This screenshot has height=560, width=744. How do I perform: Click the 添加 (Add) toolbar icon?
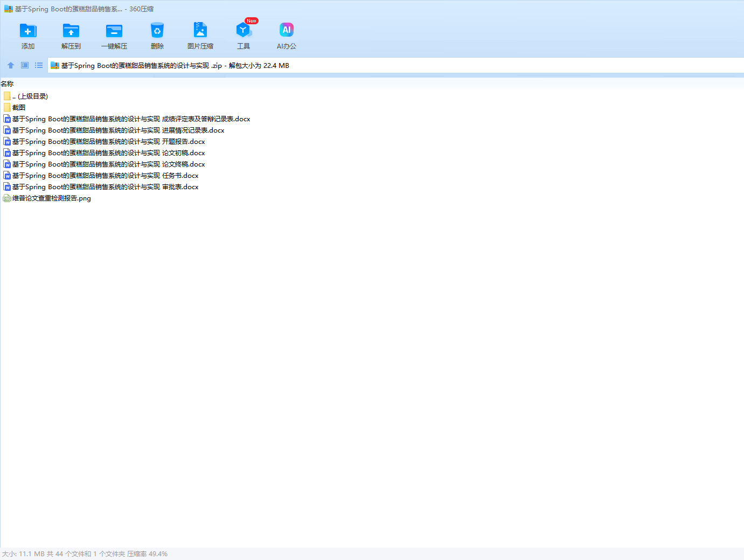(x=28, y=31)
